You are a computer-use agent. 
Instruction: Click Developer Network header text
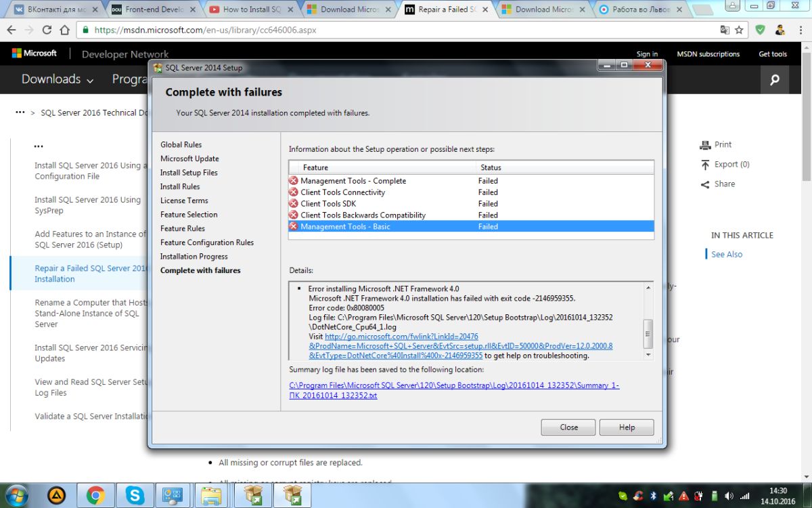click(125, 54)
